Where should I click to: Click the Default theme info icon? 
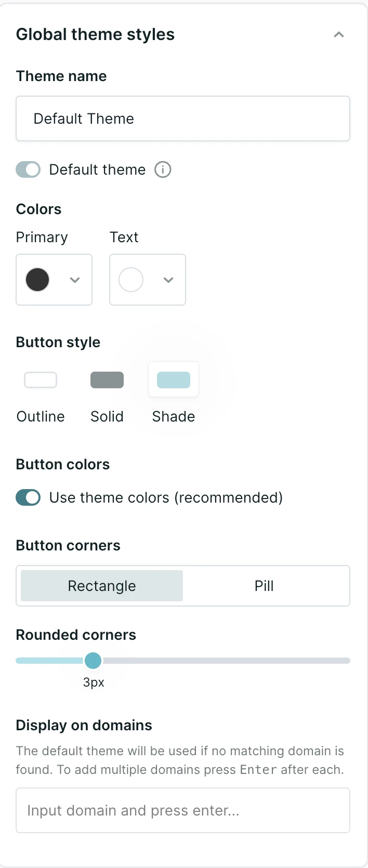pos(163,169)
